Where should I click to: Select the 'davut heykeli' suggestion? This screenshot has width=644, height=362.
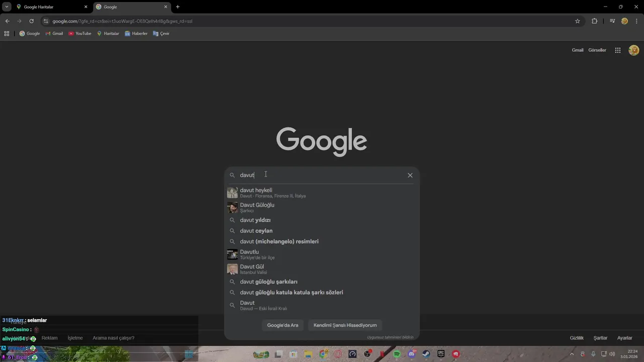[x=322, y=193]
